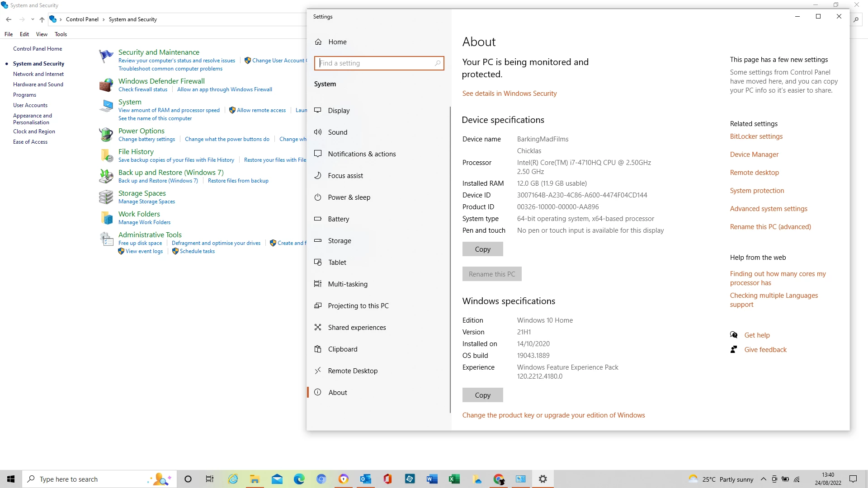Click the Home icon in Settings
This screenshot has width=868, height=488.
tap(318, 42)
